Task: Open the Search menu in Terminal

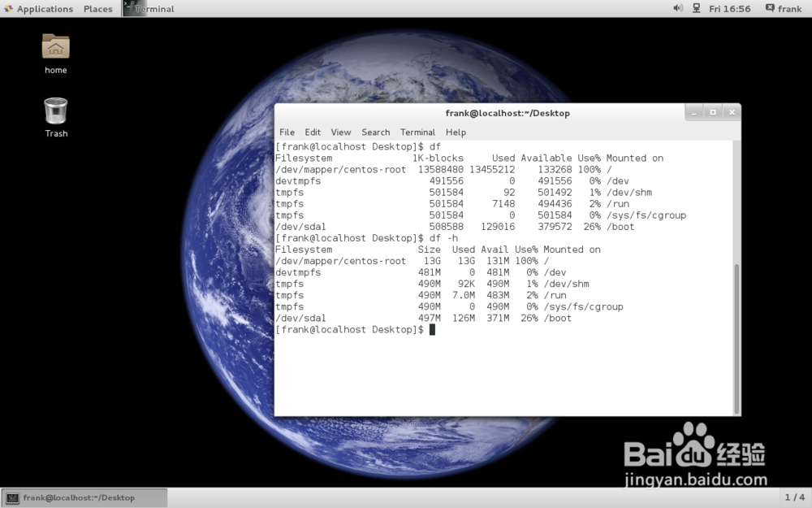Action: (375, 132)
